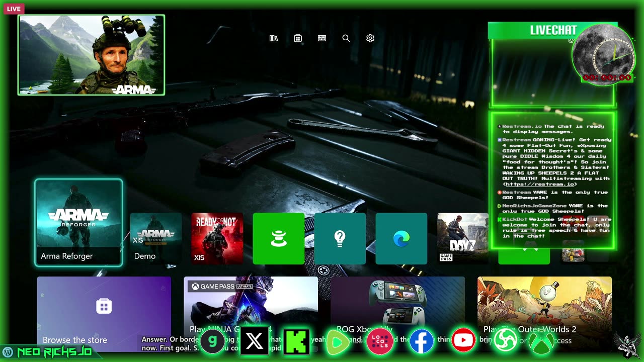Click the 'NeoRichsJoGameZone' chat username

click(x=534, y=206)
